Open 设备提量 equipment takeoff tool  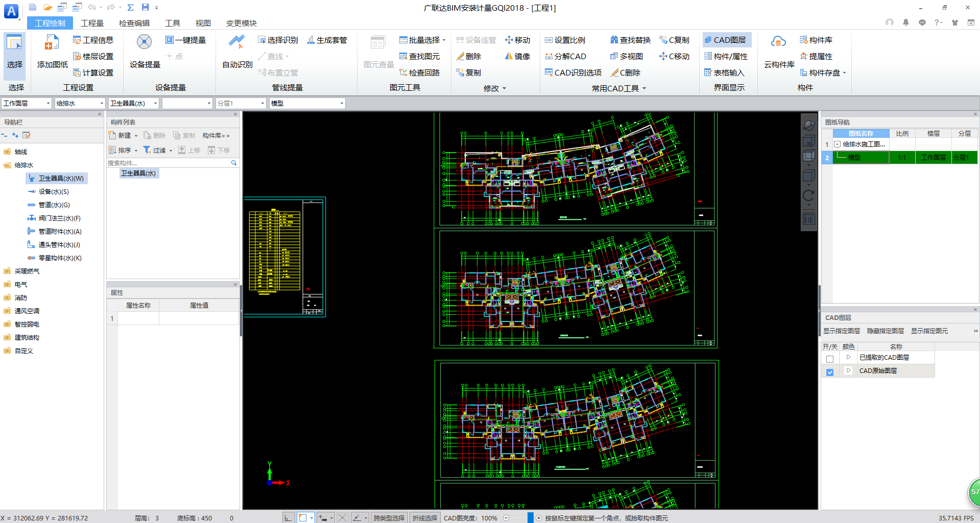click(x=145, y=51)
